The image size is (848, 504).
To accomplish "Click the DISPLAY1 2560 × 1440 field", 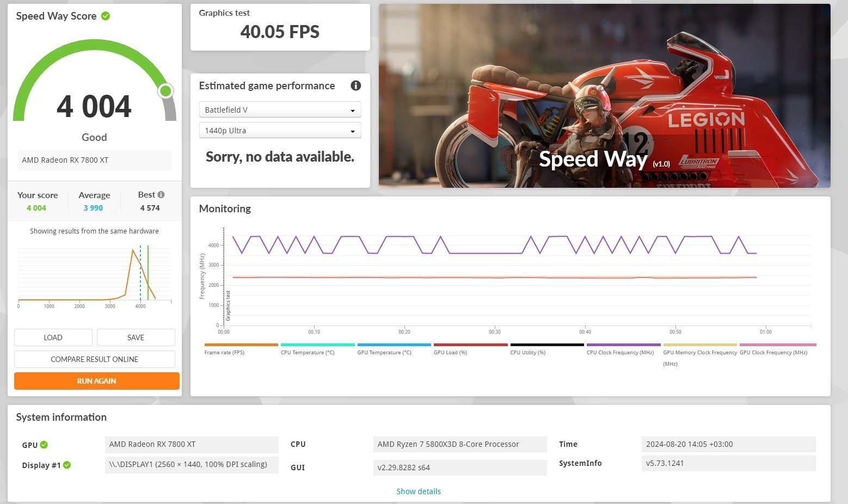I will click(x=192, y=464).
